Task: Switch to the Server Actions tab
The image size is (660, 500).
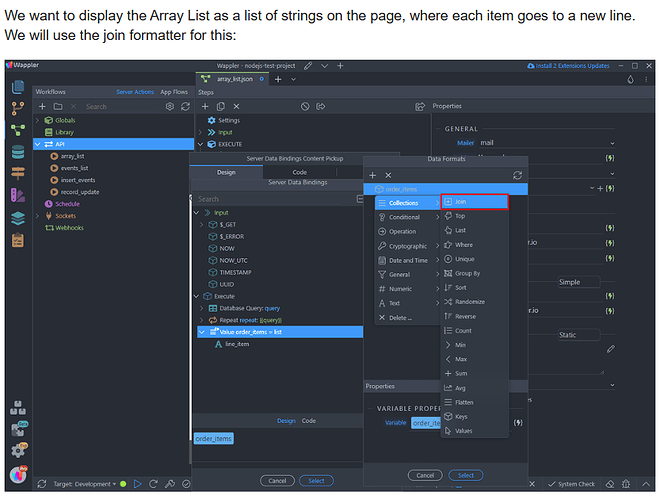Action: tap(135, 92)
